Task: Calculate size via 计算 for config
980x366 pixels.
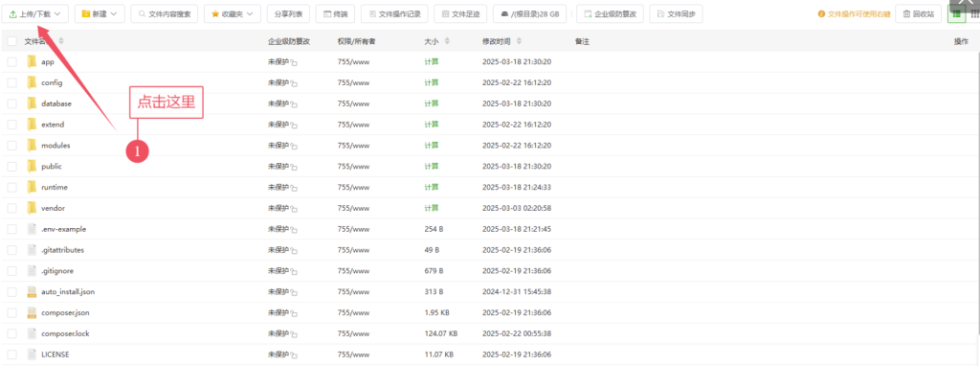Action: coord(432,82)
